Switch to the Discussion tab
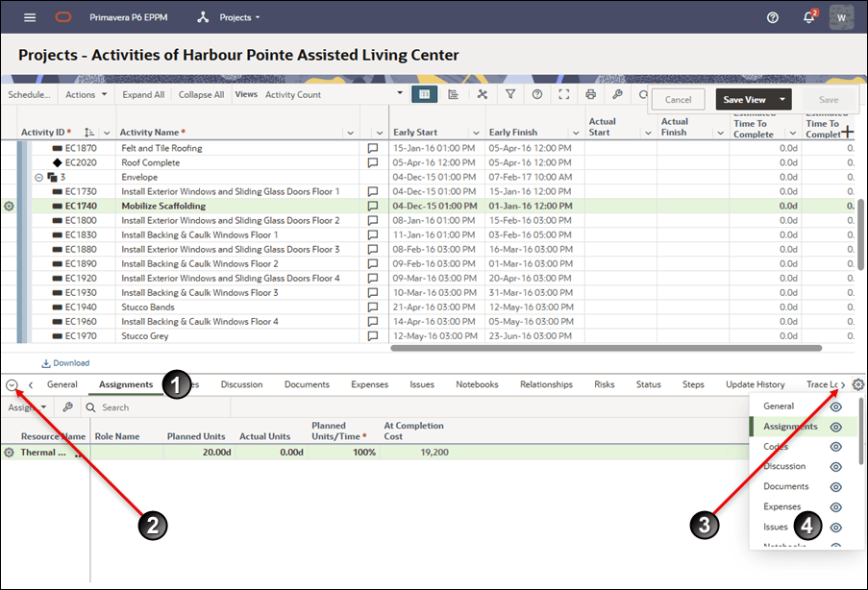Viewport: 868px width, 590px height. coord(241,384)
